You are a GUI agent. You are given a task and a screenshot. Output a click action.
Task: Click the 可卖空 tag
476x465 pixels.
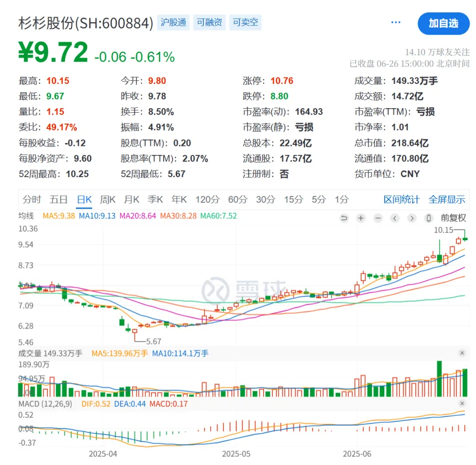[x=245, y=22]
